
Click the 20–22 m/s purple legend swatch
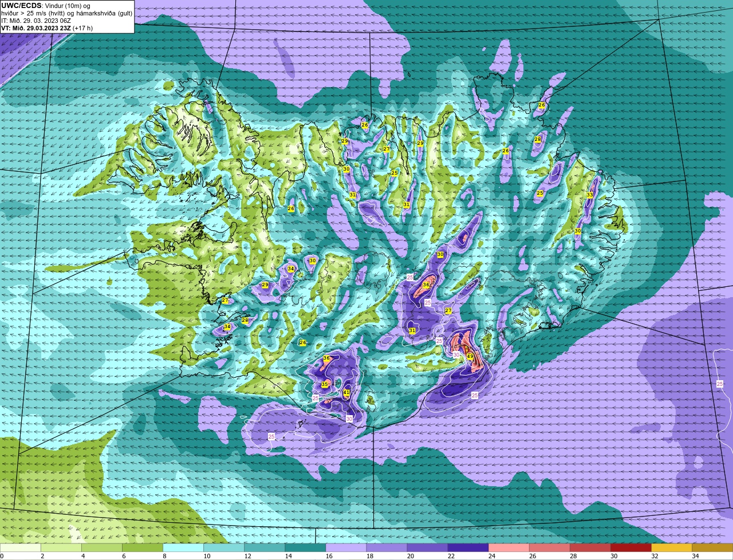click(427, 548)
